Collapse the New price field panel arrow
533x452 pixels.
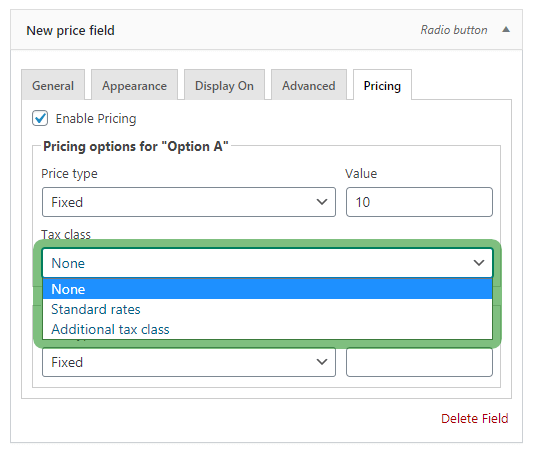click(506, 30)
